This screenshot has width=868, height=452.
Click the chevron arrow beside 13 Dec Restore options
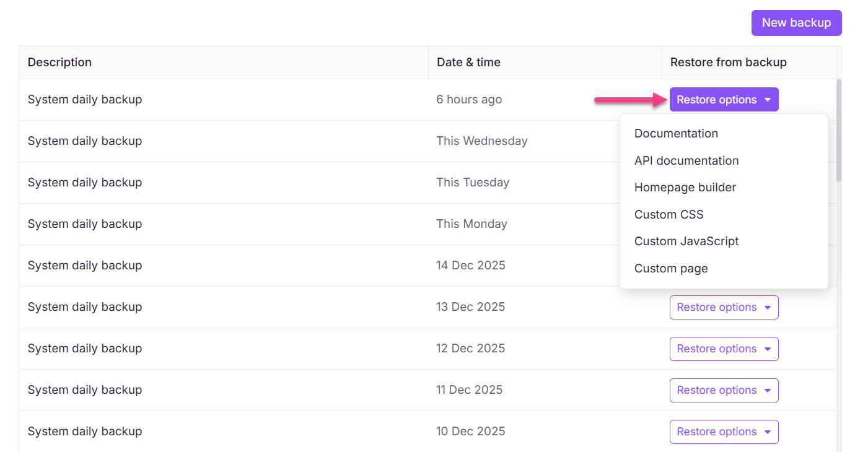(x=768, y=307)
